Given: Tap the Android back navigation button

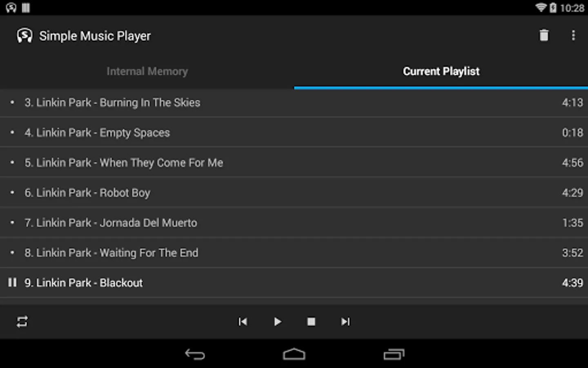Looking at the screenshot, I should [x=195, y=354].
